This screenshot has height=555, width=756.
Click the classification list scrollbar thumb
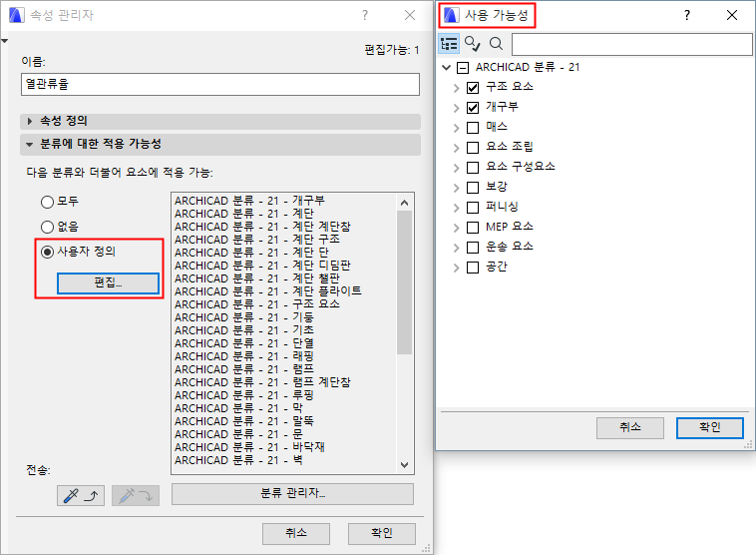point(405,282)
